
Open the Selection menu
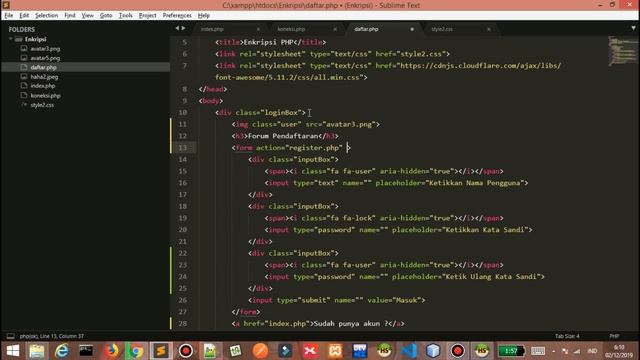pos(46,16)
